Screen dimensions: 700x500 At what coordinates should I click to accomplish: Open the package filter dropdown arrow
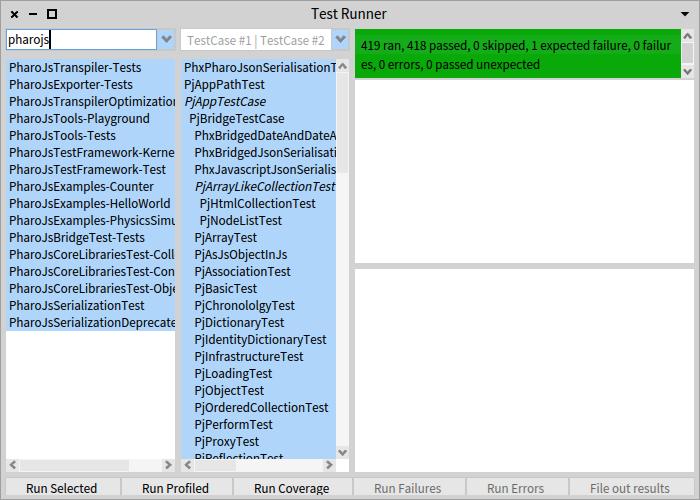click(x=166, y=40)
